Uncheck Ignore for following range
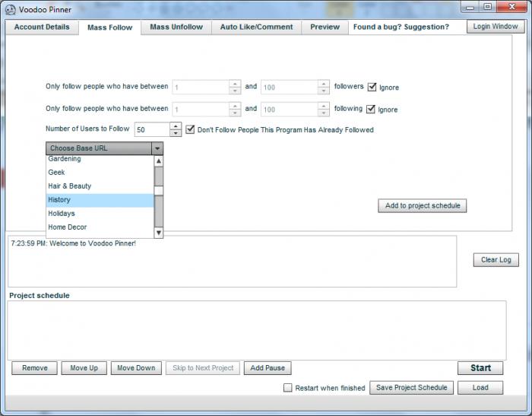This screenshot has height=416, width=532. (371, 109)
